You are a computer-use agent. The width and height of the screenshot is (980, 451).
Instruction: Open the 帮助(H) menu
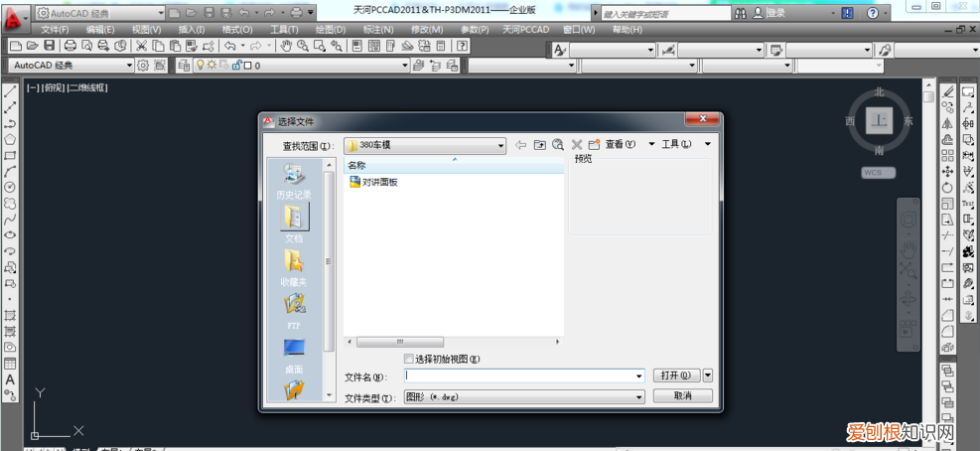point(627,30)
